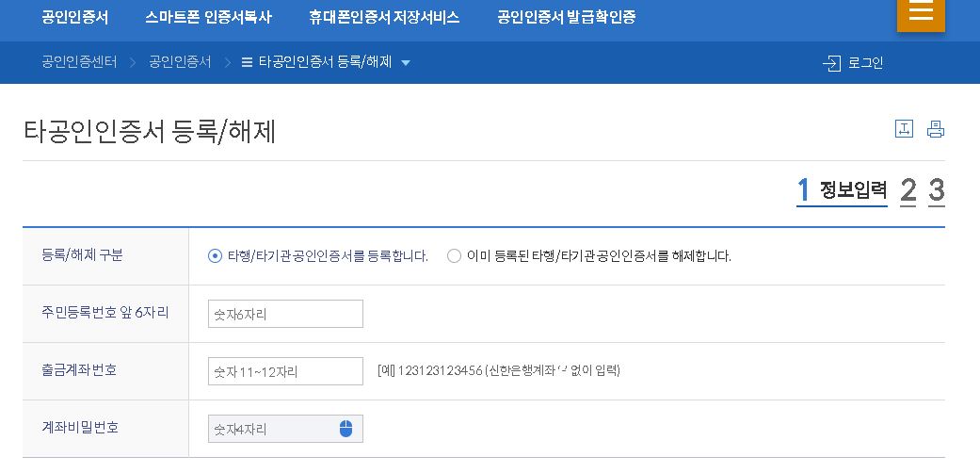Click the 로그인 link

[x=865, y=63]
